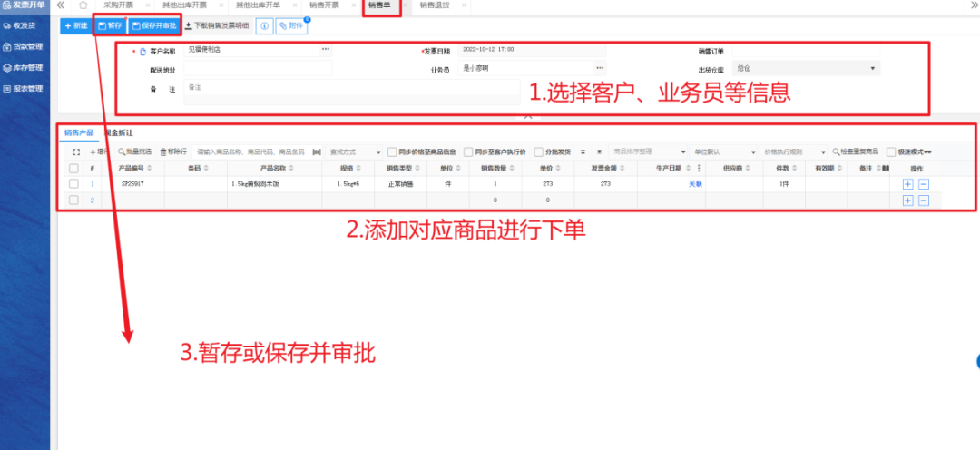Viewport: 980px width, 450px height.
Task: Open the 价格执行规则 dropdown
Action: 822,152
